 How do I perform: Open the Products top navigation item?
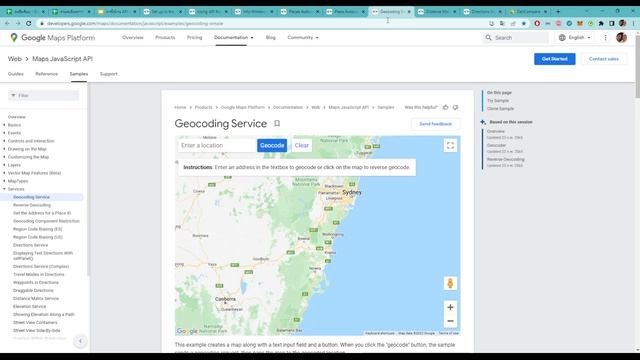165,38
